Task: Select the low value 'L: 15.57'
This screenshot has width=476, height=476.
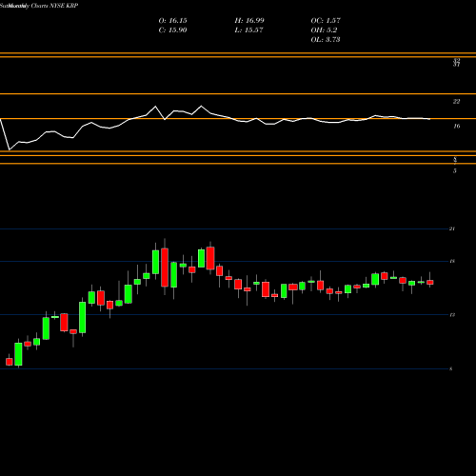Action: pyautogui.click(x=248, y=30)
